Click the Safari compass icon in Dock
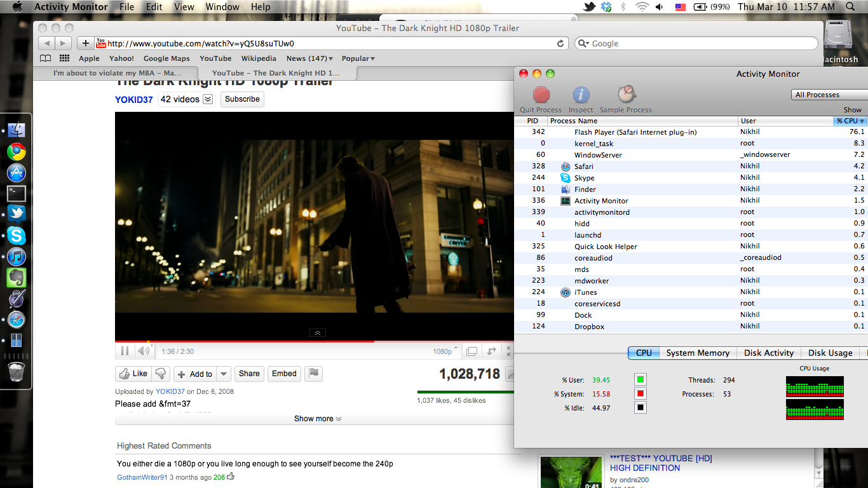 (x=16, y=320)
